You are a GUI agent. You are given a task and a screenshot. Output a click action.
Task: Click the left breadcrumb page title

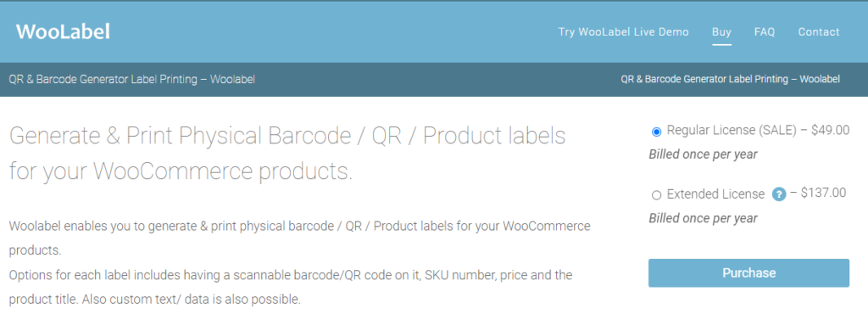(x=131, y=79)
